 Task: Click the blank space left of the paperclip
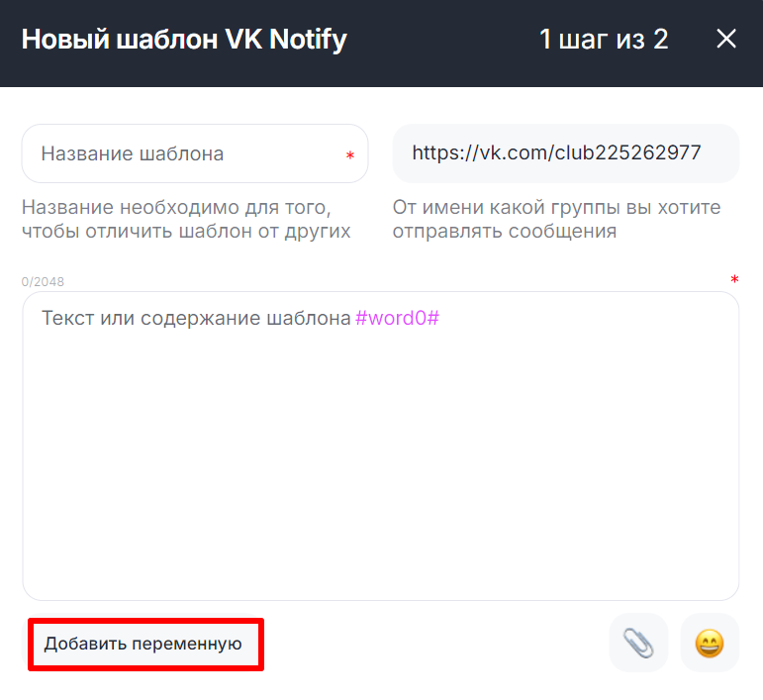[435, 644]
